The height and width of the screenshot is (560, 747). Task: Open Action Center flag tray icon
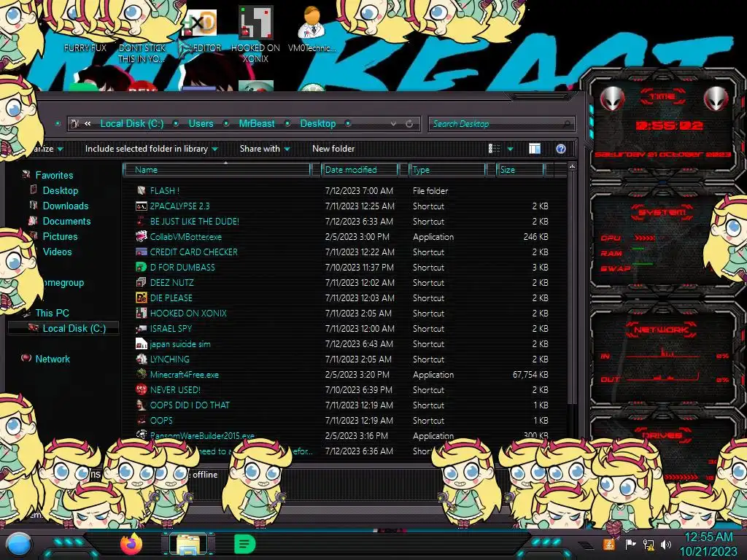[630, 544]
